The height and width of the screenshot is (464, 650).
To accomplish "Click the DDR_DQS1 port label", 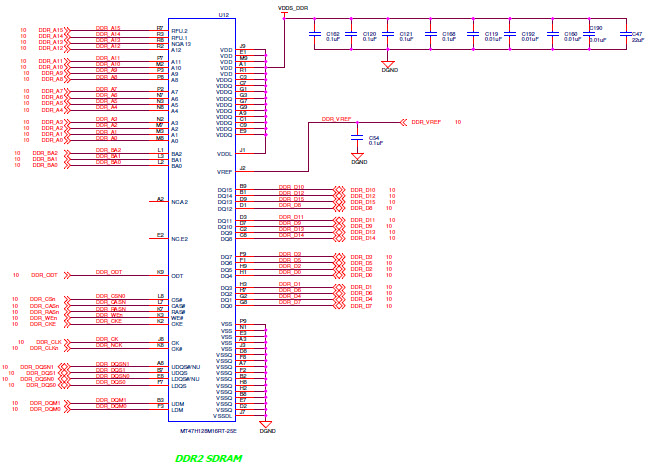I will [x=41, y=373].
